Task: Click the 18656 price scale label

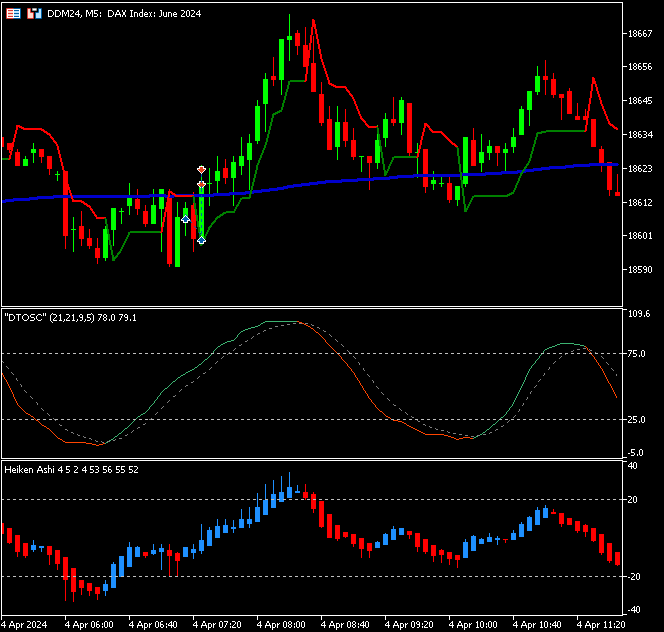Action: tap(640, 67)
